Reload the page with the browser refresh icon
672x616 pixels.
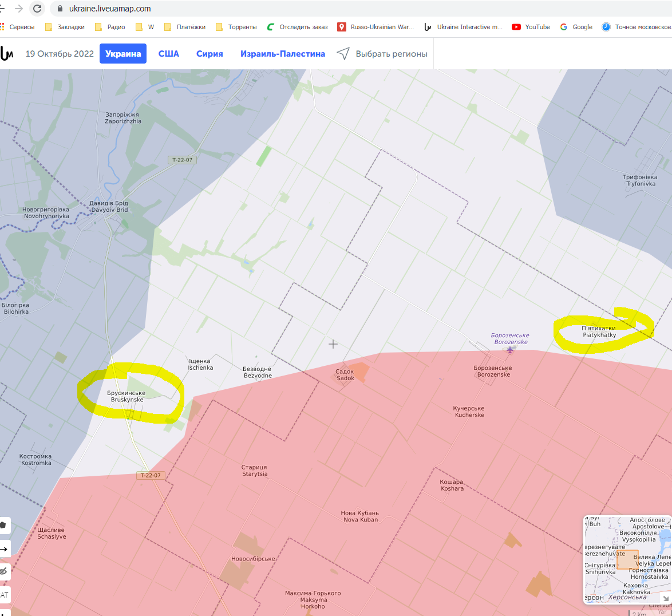click(37, 9)
